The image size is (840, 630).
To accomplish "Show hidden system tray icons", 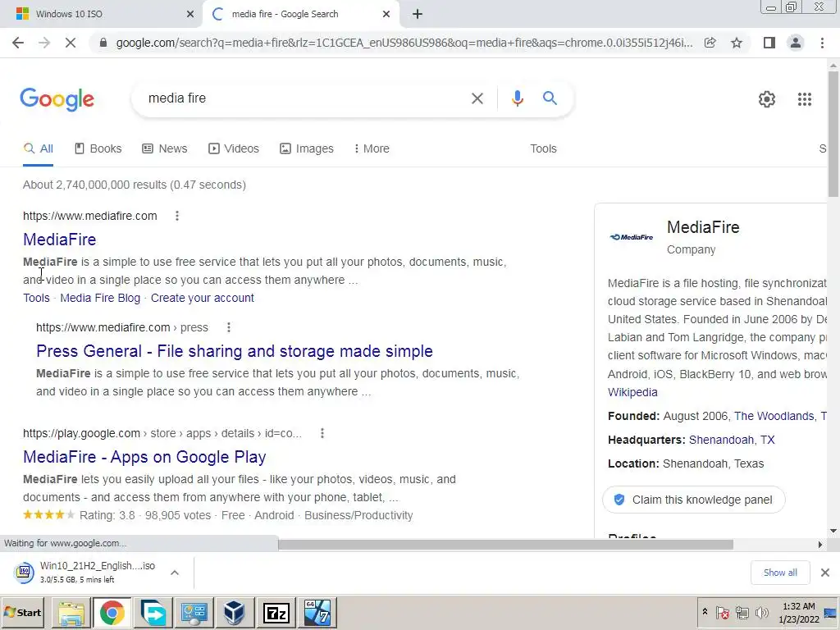I will [705, 612].
